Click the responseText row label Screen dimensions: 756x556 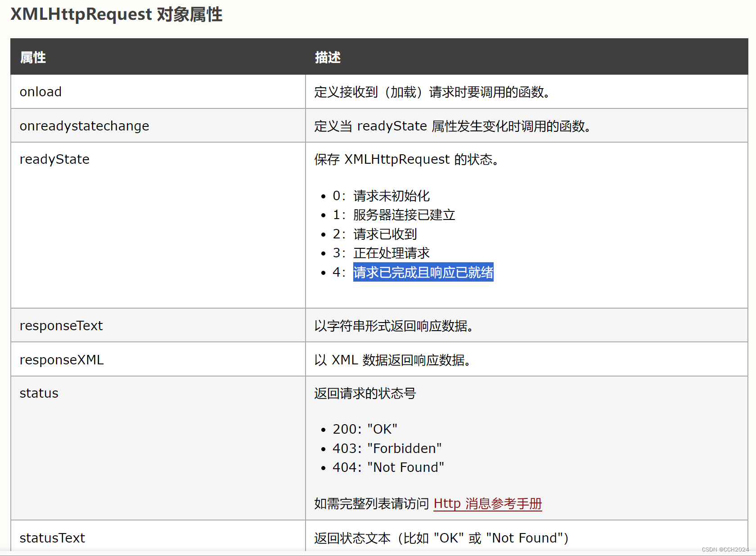[x=61, y=325]
